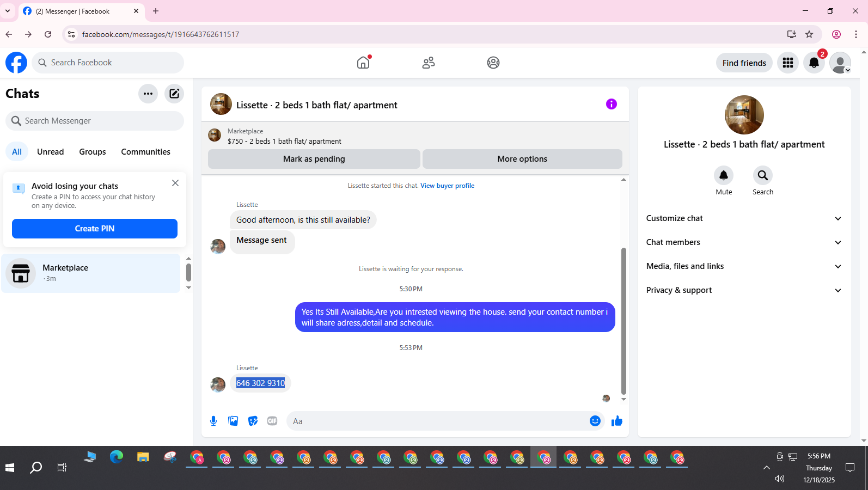The image size is (868, 490).
Task: Click the Create PIN button
Action: click(x=95, y=229)
